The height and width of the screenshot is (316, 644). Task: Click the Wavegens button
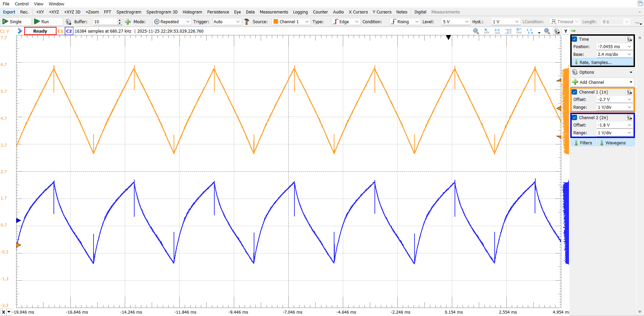point(615,143)
